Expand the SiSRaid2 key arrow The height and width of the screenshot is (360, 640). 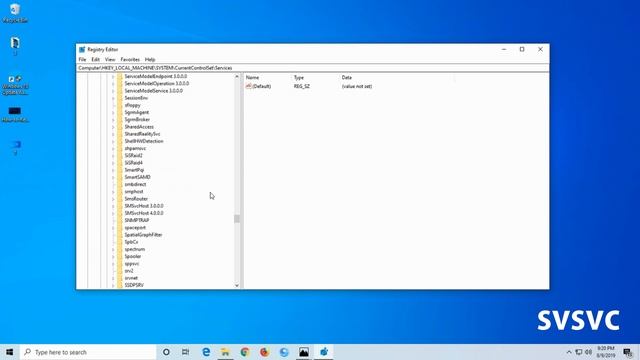pyautogui.click(x=113, y=156)
